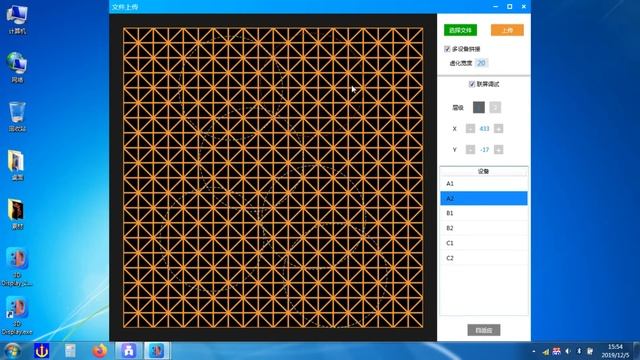Open the Computer desktop icon
The width and height of the screenshot is (640, 360).
coord(17,20)
